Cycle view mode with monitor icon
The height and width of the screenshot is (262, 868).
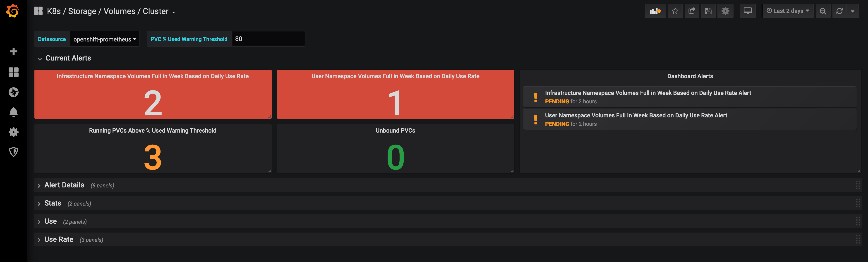tap(747, 11)
